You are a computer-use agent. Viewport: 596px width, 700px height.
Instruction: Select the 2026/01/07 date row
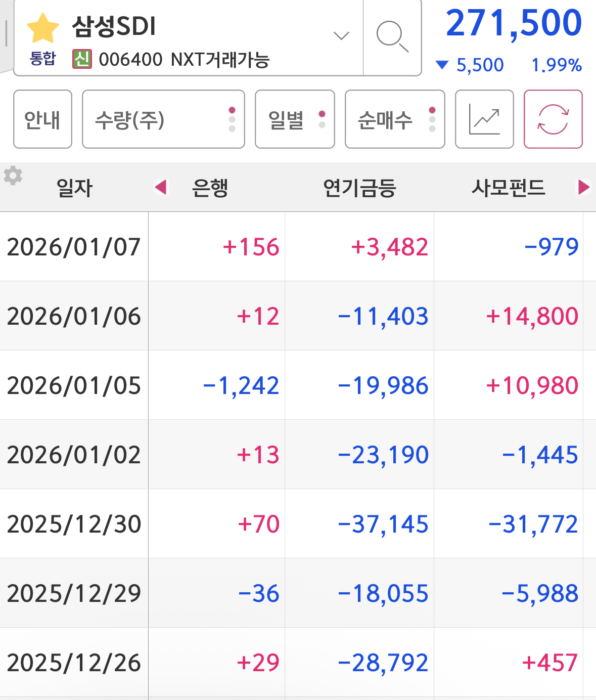298,246
